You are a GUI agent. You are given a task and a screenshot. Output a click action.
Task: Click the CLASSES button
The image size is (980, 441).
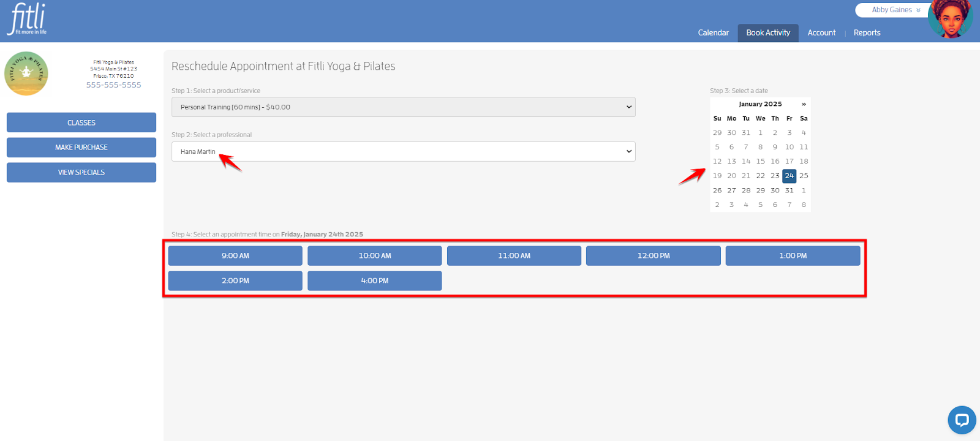[x=81, y=123]
